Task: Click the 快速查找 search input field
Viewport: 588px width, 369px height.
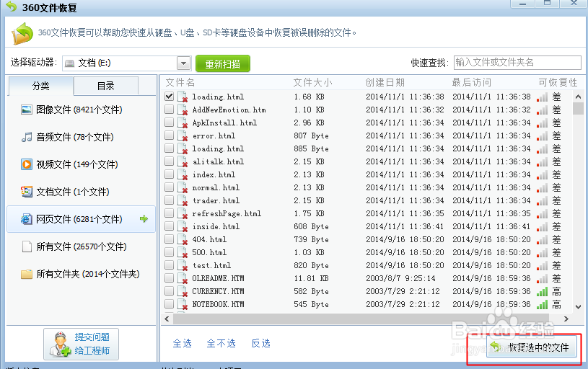Action: tap(517, 63)
